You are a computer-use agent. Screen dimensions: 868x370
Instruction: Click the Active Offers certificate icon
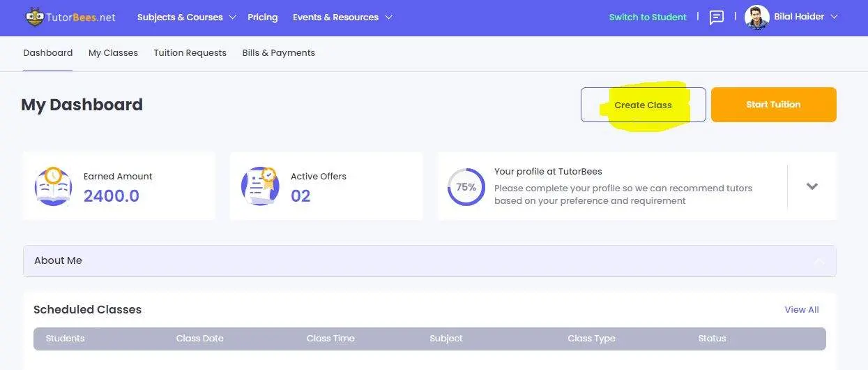260,186
